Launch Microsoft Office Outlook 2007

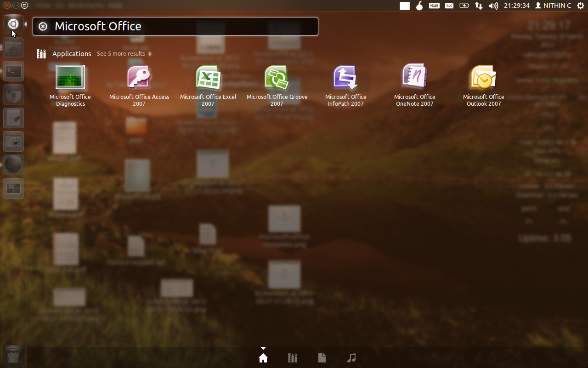coord(484,86)
